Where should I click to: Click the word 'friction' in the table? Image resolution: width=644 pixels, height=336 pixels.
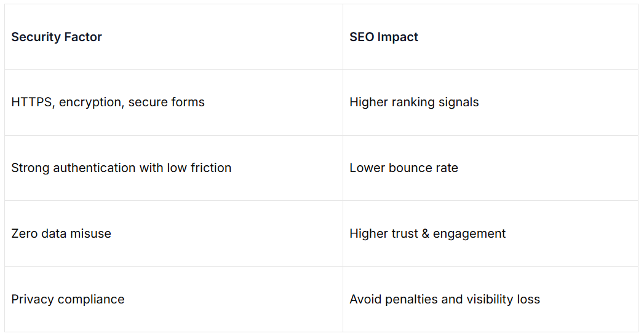tap(211, 168)
